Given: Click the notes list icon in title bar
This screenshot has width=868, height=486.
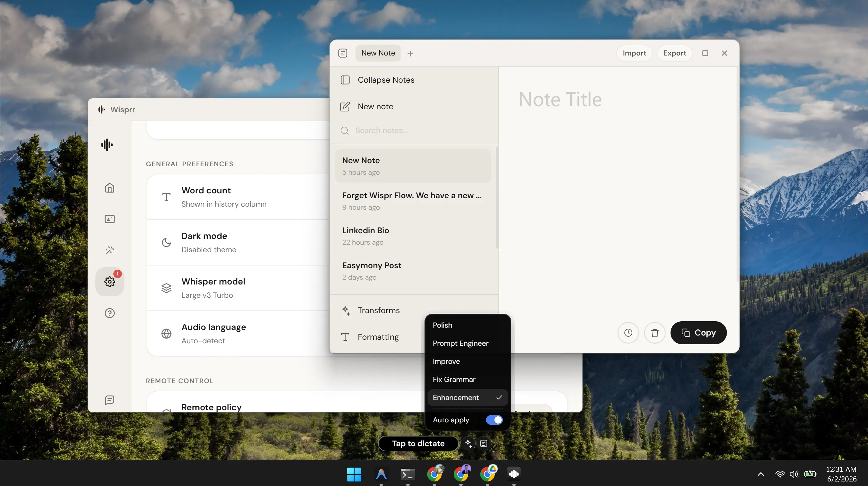Looking at the screenshot, I should [x=343, y=53].
